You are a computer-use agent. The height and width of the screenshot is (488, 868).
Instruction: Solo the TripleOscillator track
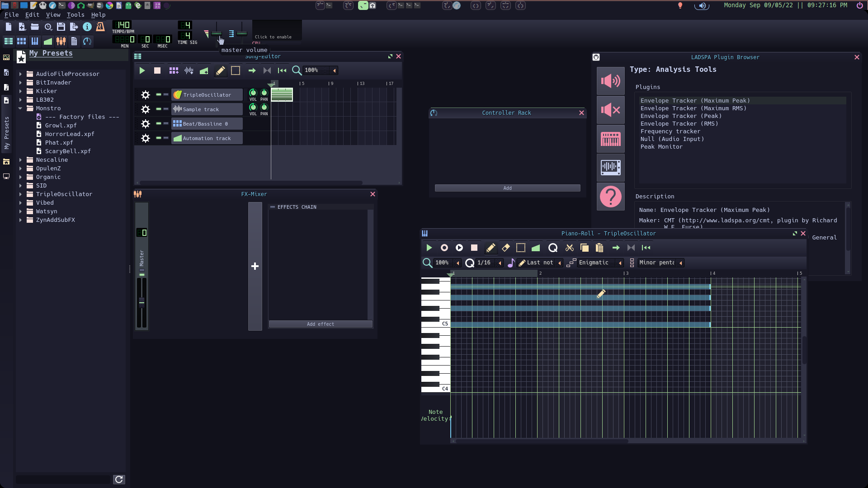point(166,94)
